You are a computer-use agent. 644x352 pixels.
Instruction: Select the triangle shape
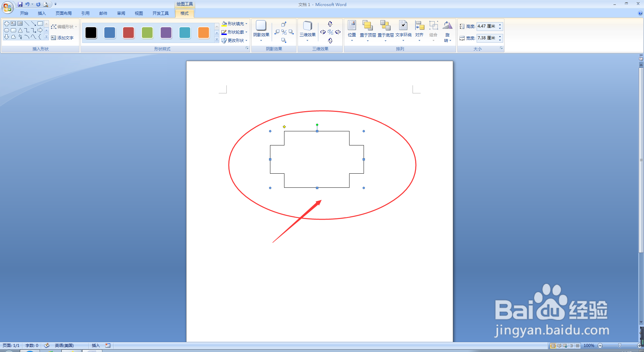tap(20, 30)
